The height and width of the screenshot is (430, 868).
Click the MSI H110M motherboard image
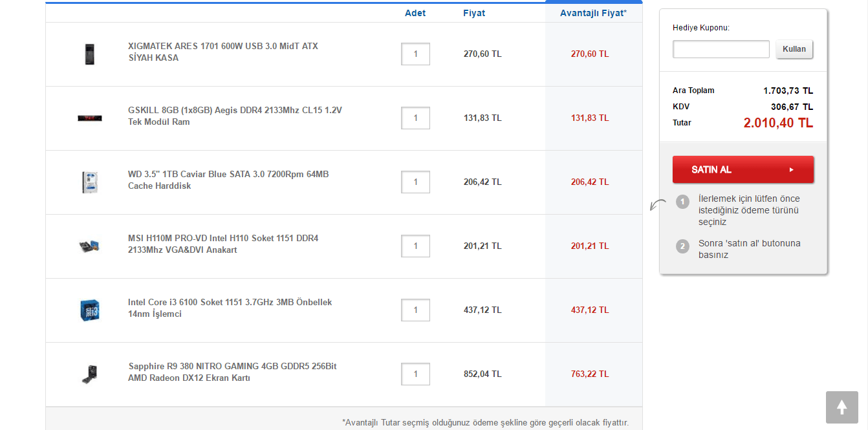tap(89, 246)
